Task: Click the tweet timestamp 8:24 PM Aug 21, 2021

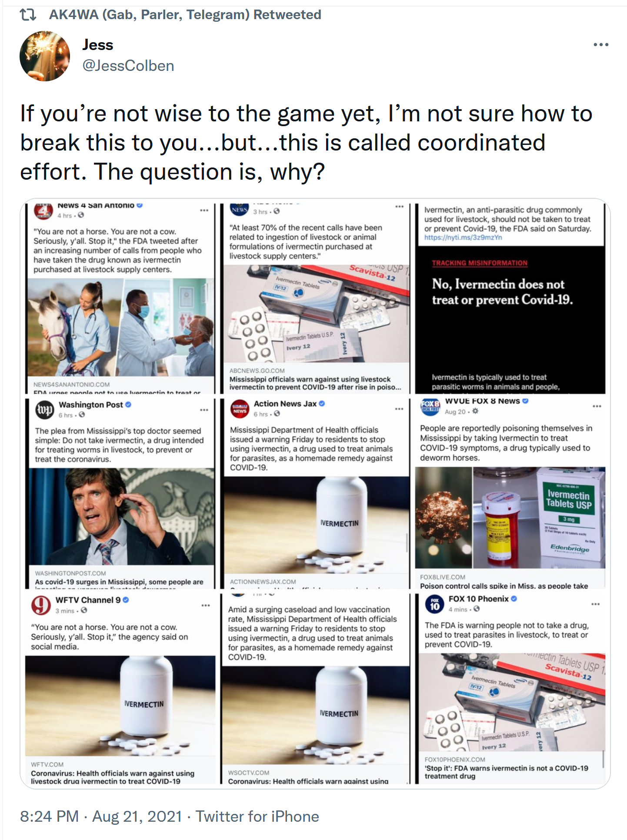Action: point(101,817)
